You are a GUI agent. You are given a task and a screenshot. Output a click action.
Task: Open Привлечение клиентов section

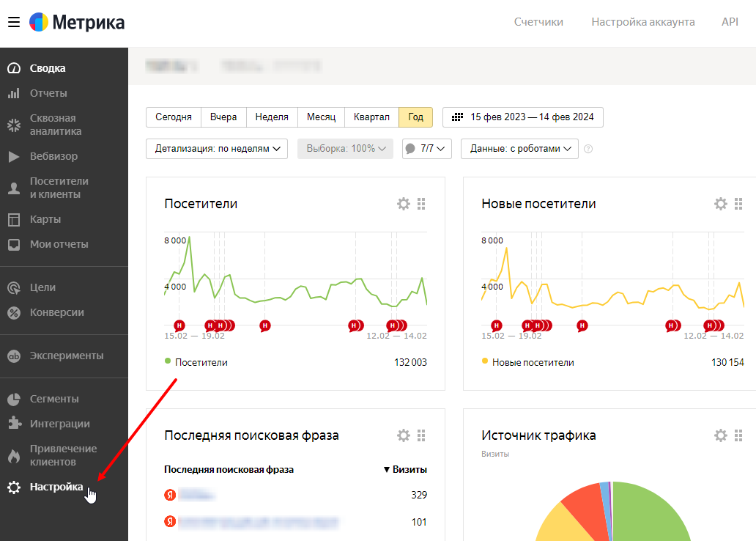63,455
